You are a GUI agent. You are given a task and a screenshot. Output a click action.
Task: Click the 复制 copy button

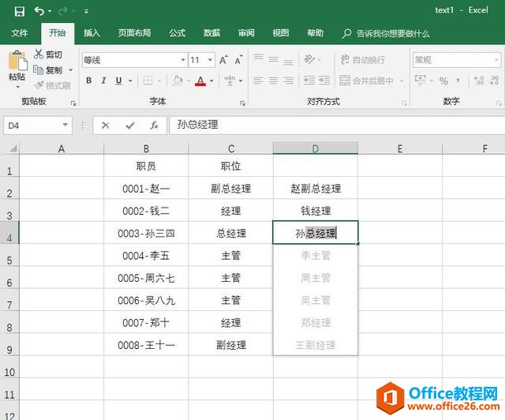click(48, 70)
